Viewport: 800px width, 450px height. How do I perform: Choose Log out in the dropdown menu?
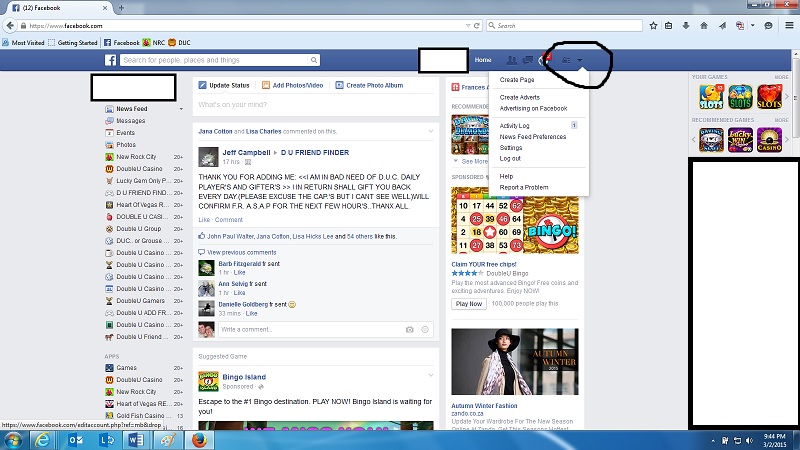click(510, 158)
